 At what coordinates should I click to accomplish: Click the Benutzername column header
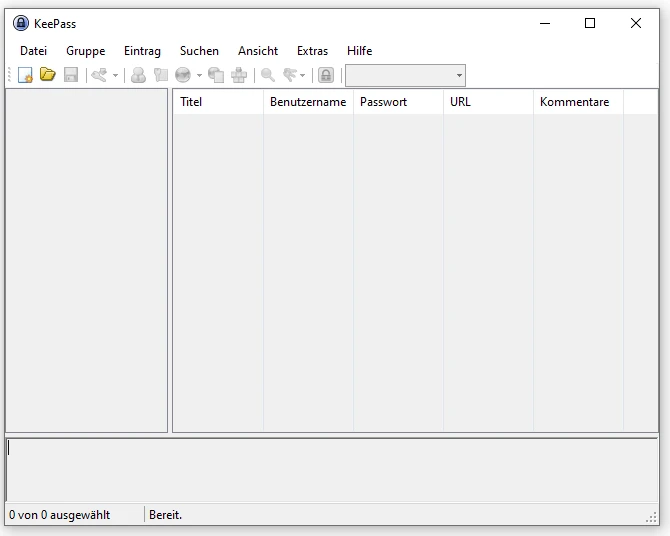point(308,102)
